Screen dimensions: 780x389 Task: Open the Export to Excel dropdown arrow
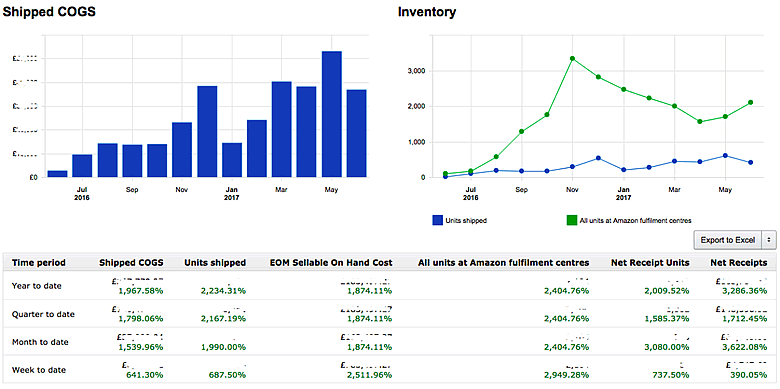click(769, 240)
